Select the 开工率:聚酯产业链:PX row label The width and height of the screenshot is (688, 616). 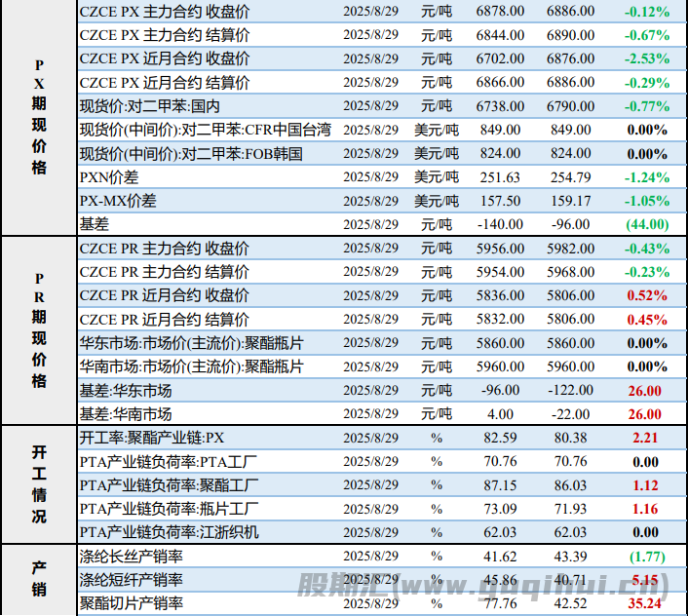click(x=152, y=438)
